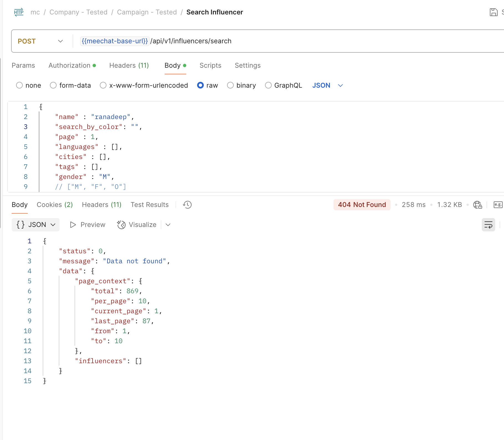The height and width of the screenshot is (440, 504).
Task: Select the form-data radio button
Action: [x=53, y=85]
